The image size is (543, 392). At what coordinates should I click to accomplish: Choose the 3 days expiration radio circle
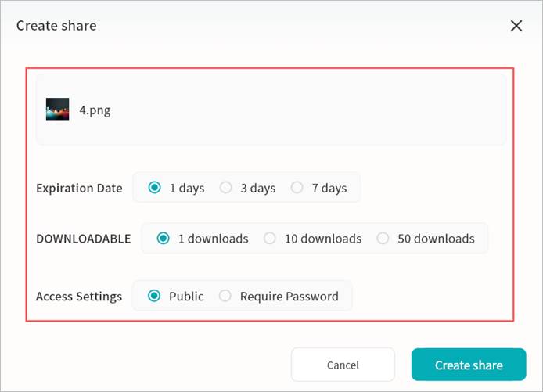(x=225, y=188)
